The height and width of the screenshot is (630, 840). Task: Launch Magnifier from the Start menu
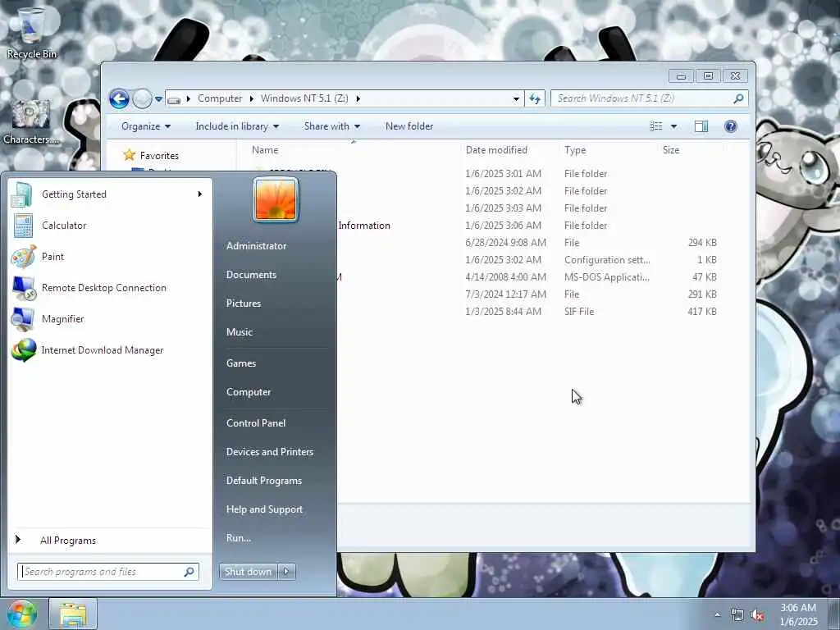pyautogui.click(x=62, y=319)
